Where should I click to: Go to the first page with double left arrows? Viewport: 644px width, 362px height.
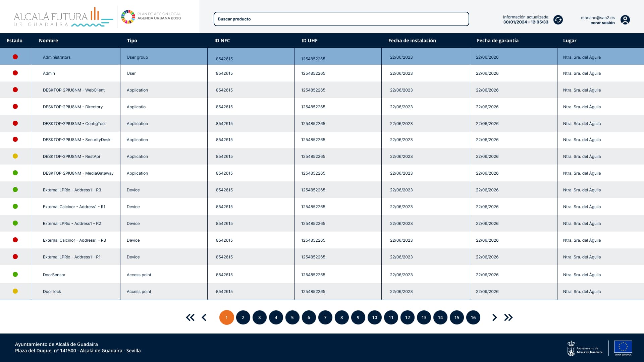pyautogui.click(x=190, y=317)
